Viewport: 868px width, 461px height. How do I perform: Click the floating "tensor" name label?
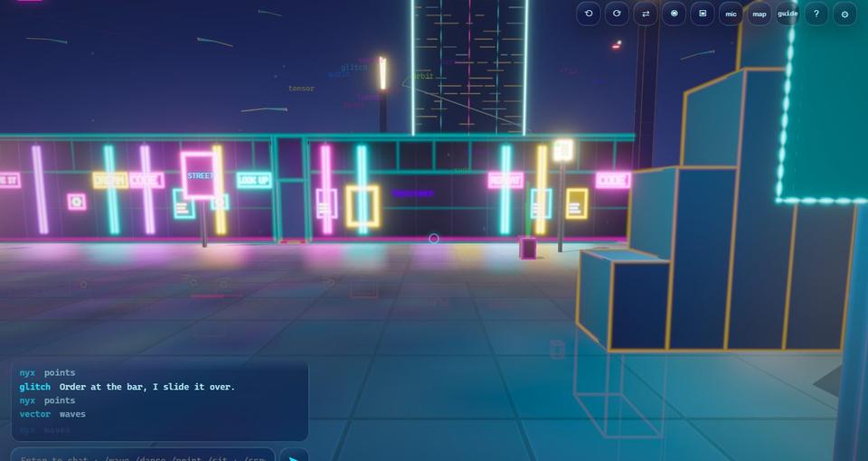tap(301, 89)
